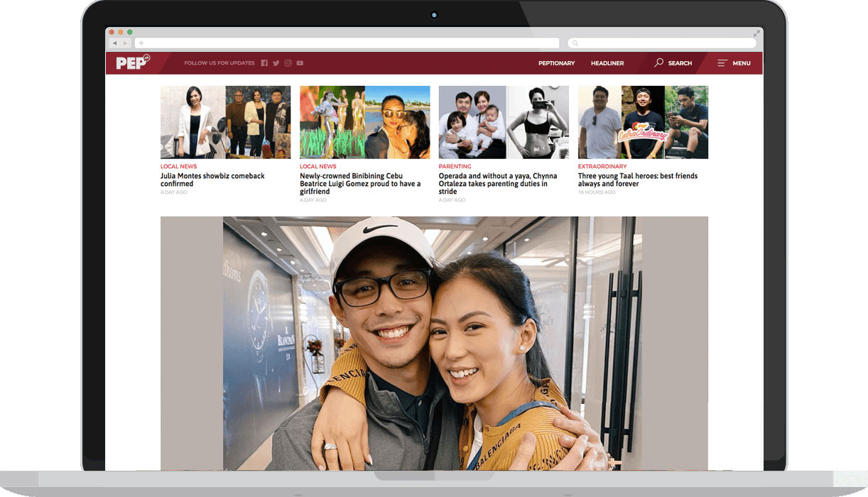Click the fullscreen arrows in browser corner
Screen dimensions: 868x497
click(x=756, y=33)
